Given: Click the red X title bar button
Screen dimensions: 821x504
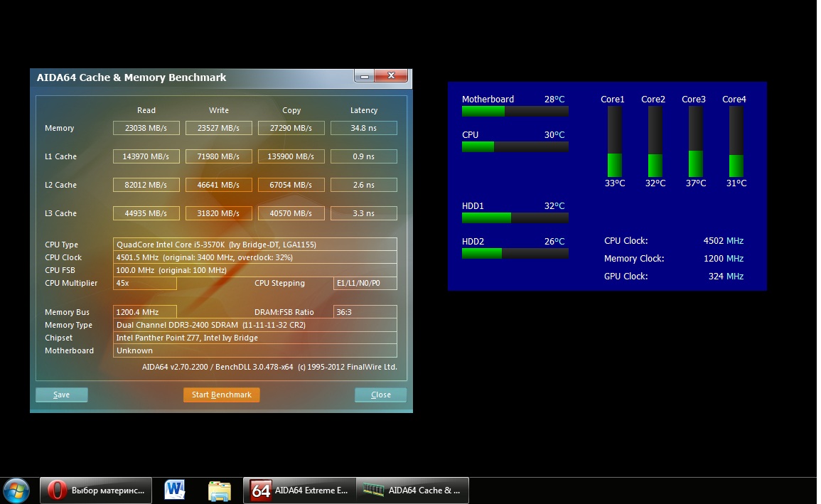Looking at the screenshot, I should click(x=390, y=76).
